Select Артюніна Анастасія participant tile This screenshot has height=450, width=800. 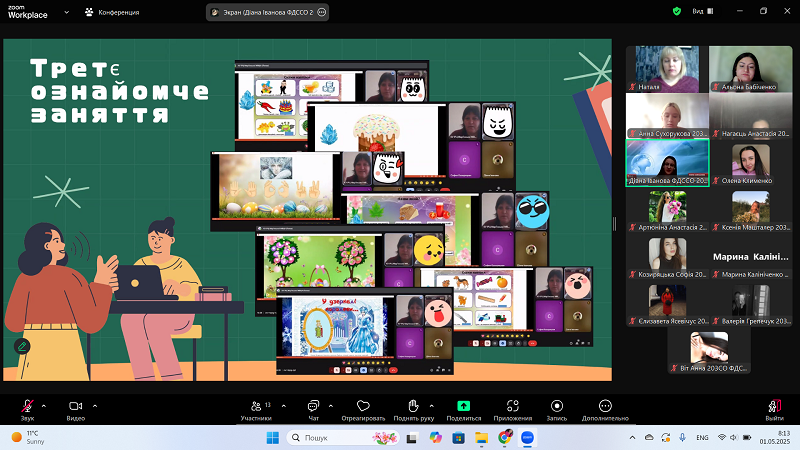pos(667,210)
